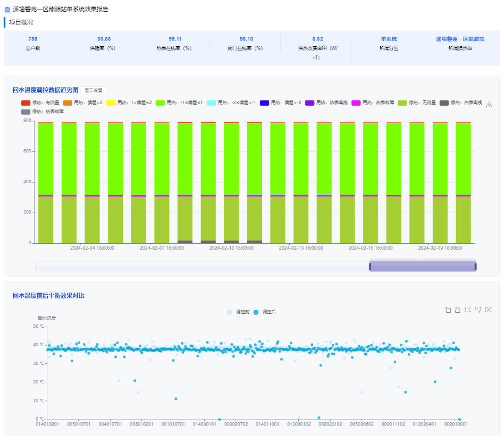This screenshot has width=504, height=436.
Task: Click the 单系统 partition link
Action: [x=389, y=39]
